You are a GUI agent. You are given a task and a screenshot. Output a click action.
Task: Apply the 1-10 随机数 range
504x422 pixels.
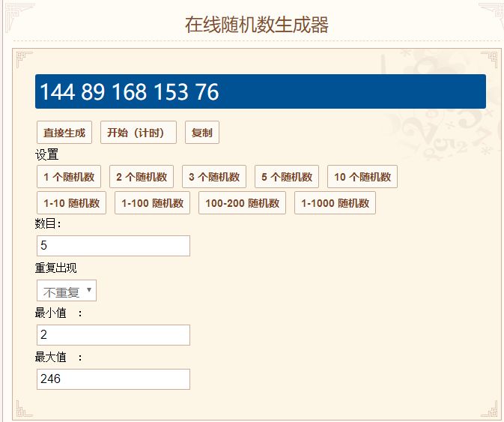coord(71,203)
